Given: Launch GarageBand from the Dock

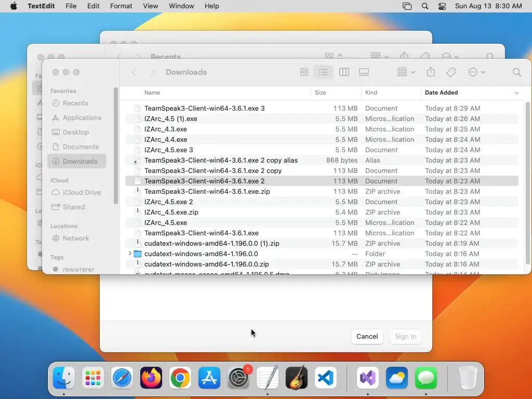Looking at the screenshot, I should 297,378.
